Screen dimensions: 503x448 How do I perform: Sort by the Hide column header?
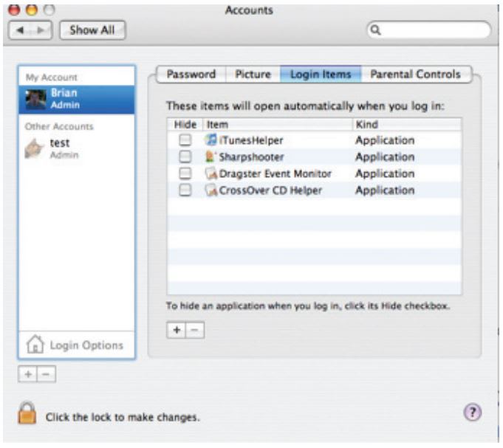point(185,124)
